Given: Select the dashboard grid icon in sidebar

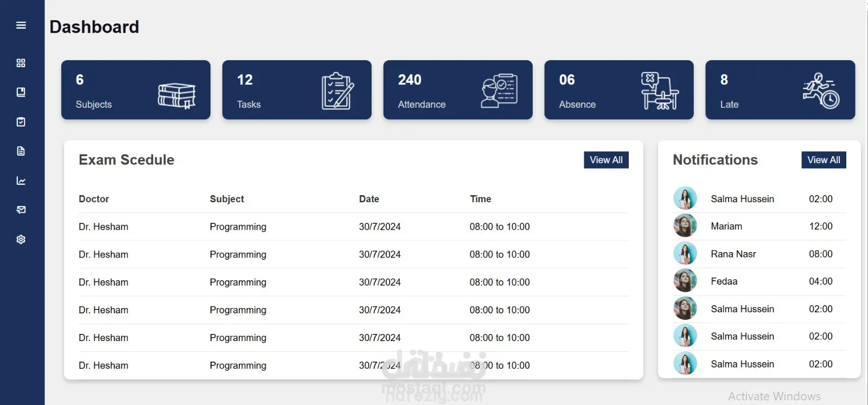Looking at the screenshot, I should coord(21,63).
